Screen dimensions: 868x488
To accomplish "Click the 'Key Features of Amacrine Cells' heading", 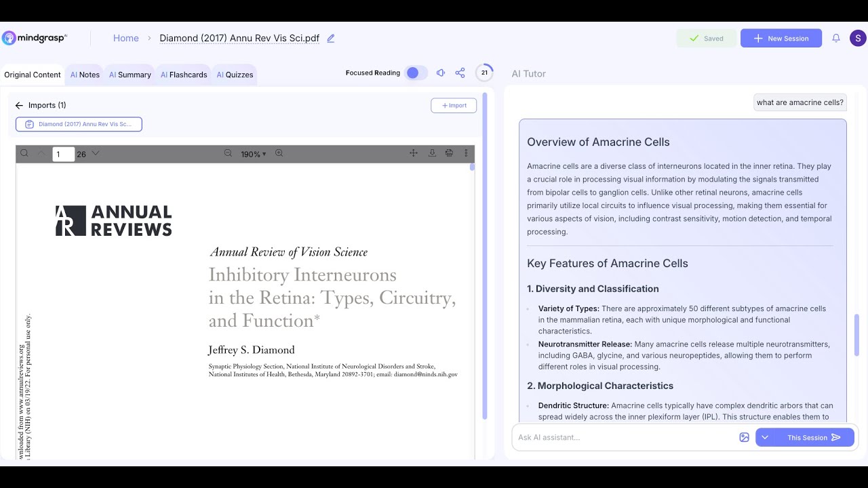I will tap(608, 263).
